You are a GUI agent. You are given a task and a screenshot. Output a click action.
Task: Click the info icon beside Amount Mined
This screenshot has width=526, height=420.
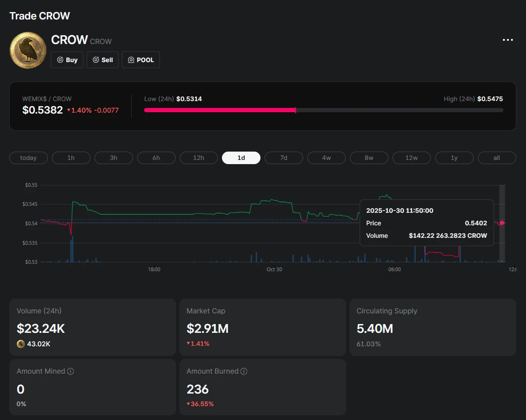(x=70, y=371)
